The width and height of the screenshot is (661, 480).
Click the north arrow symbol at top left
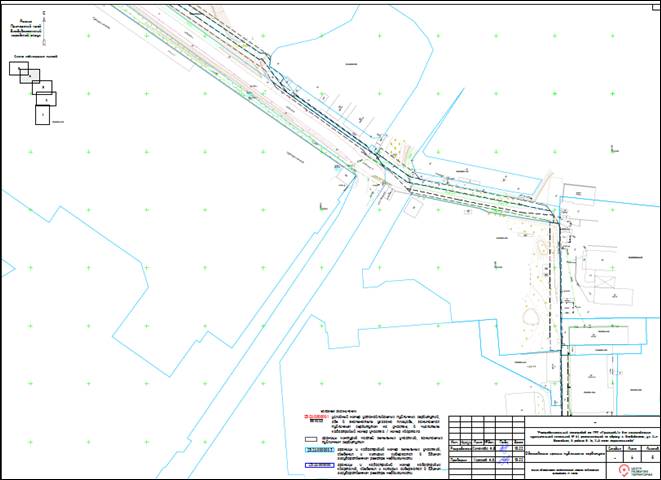pos(44,28)
